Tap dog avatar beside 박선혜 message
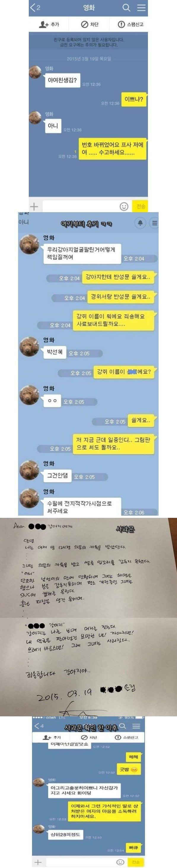Screen dimensions: 177x868 [x=30, y=346]
